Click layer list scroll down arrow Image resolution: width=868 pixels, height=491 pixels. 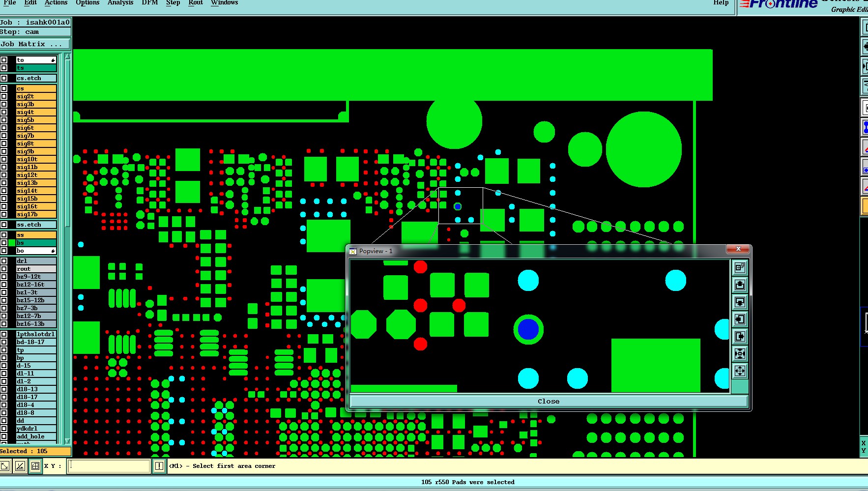67,441
